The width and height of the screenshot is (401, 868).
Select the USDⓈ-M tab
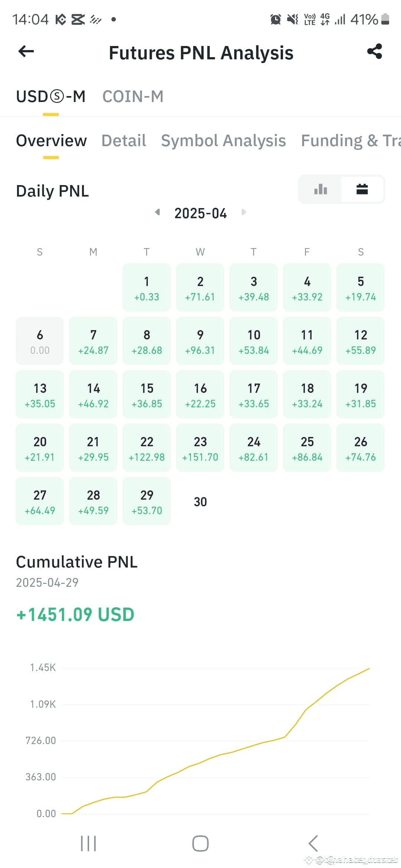point(51,96)
